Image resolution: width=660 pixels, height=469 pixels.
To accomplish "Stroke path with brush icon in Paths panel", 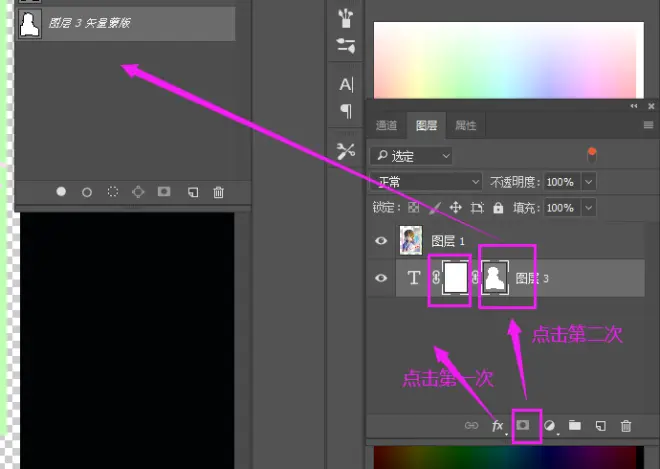I will point(87,192).
